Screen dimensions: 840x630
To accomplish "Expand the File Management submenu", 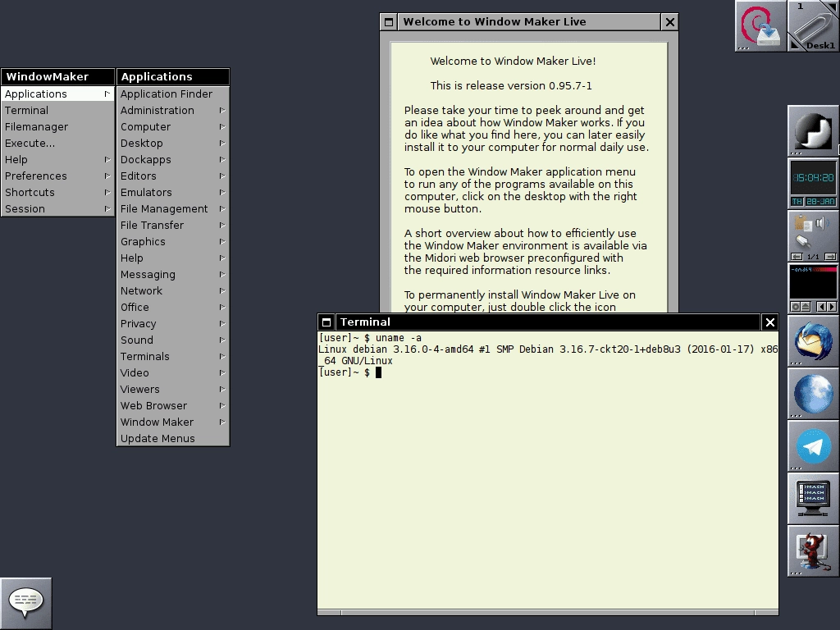I will tap(173, 209).
